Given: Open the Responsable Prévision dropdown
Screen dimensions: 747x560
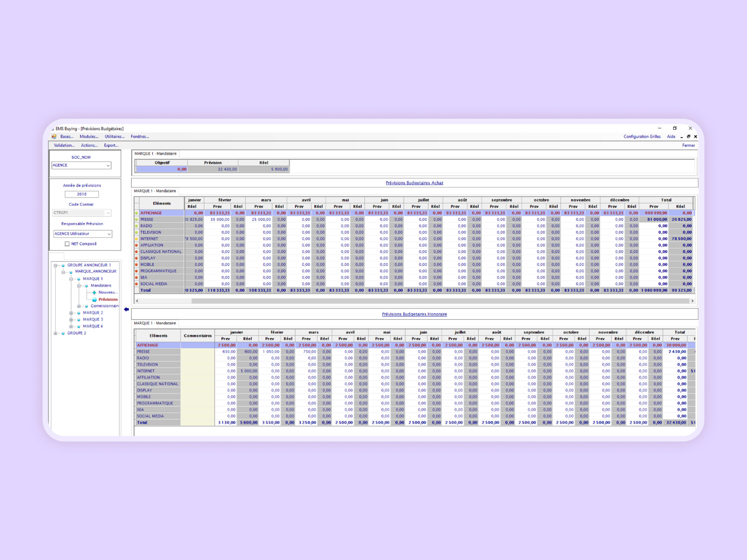Looking at the screenshot, I should (109, 234).
